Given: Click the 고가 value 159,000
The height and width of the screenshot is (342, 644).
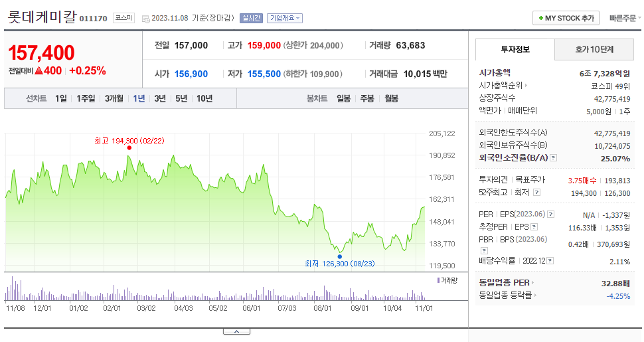Looking at the screenshot, I should click(264, 46).
